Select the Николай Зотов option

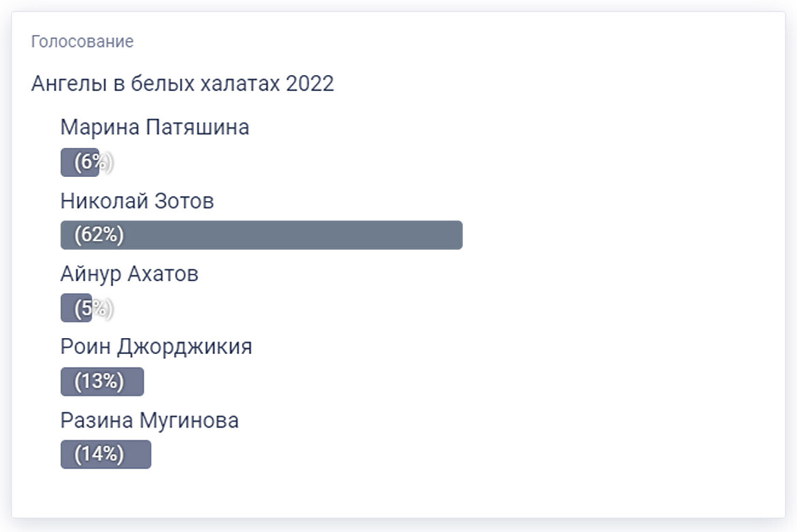coord(137,201)
